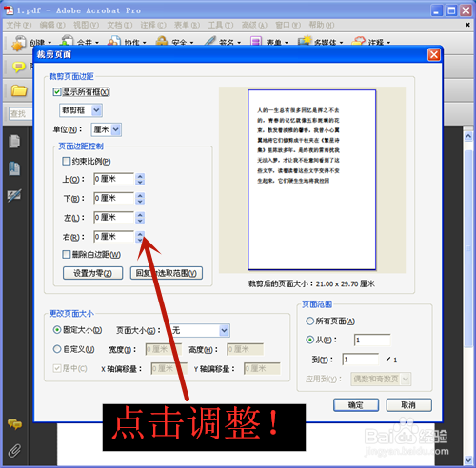
Task: Click the crop preview page thumbnail
Action: pos(312,180)
